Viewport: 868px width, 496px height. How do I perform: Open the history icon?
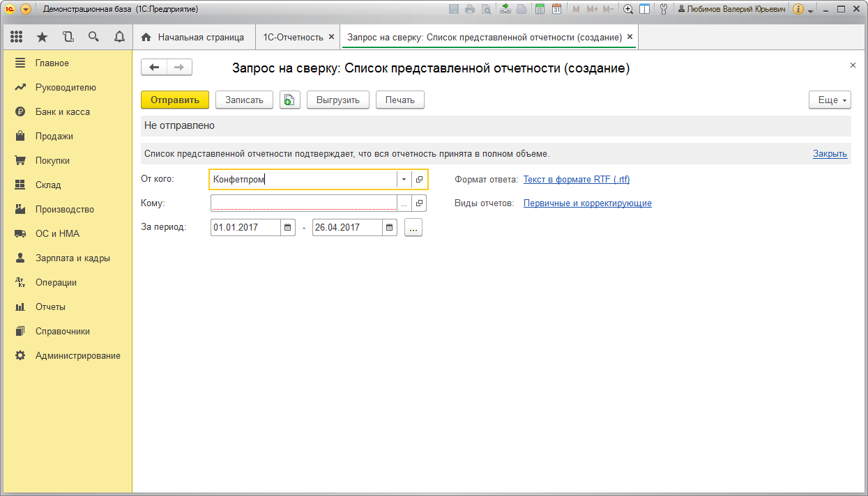68,37
